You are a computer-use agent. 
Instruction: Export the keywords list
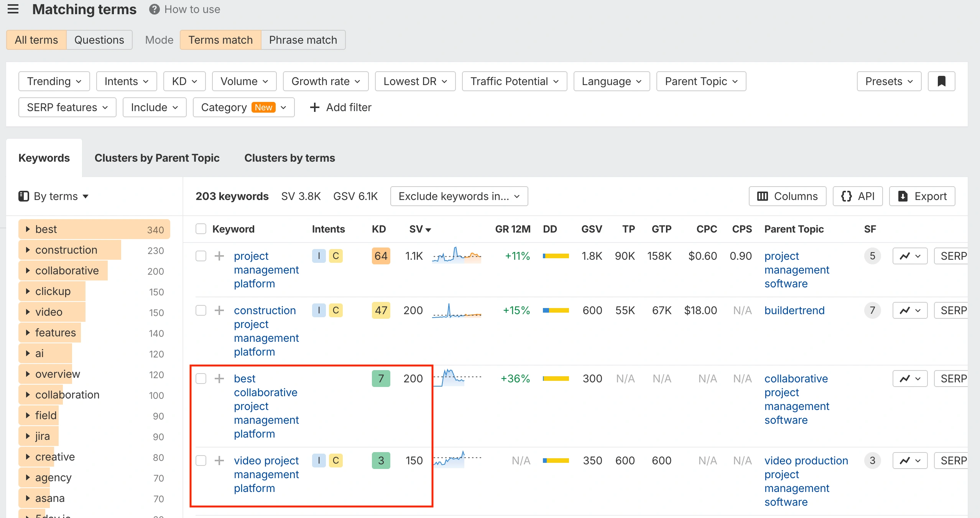[x=922, y=196]
